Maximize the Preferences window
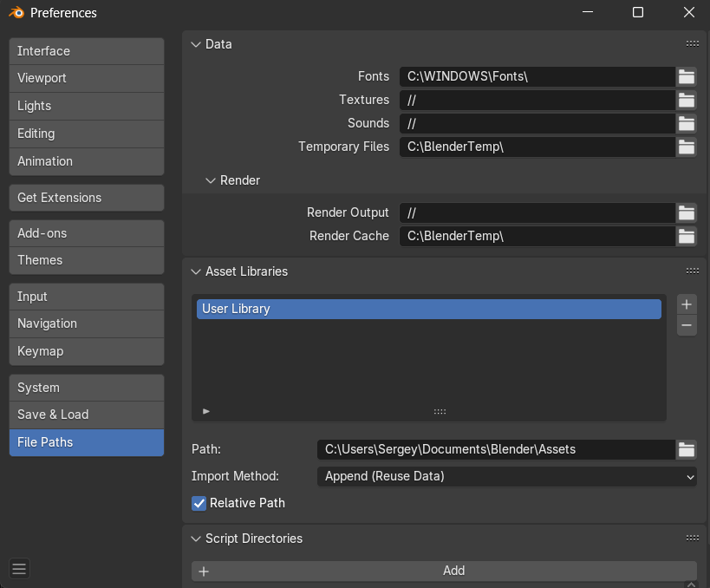Image resolution: width=710 pixels, height=588 pixels. (x=637, y=12)
